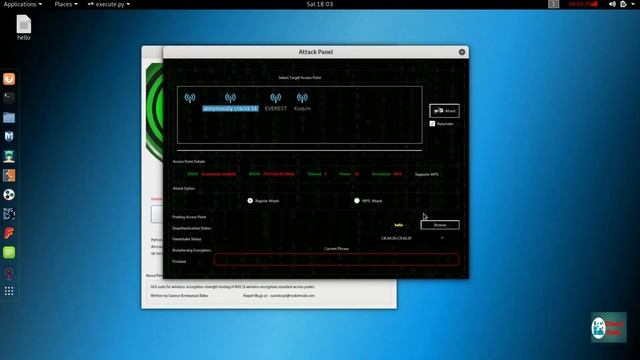Open the power icon in top bar
The width and height of the screenshot is (640, 360).
tap(623, 4)
